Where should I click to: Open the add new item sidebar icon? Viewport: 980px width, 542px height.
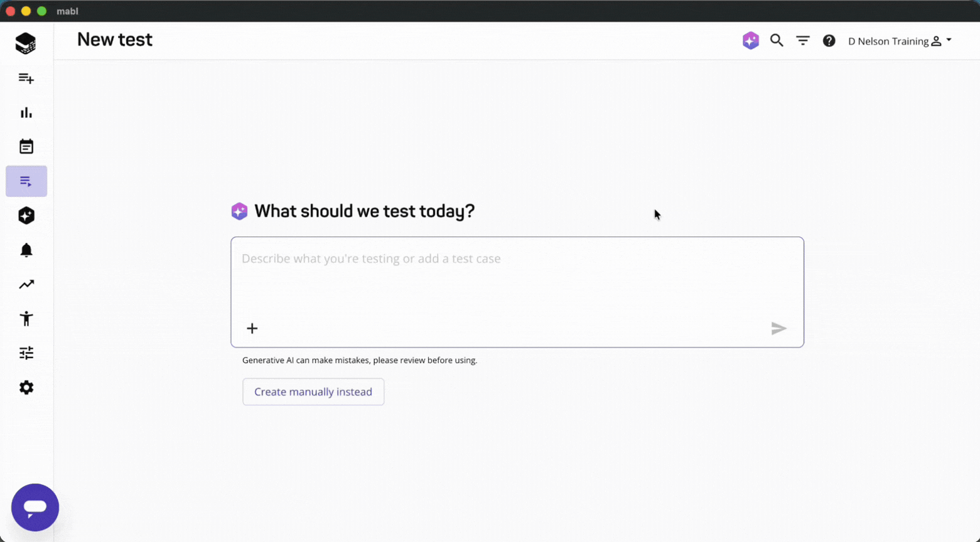[26, 78]
